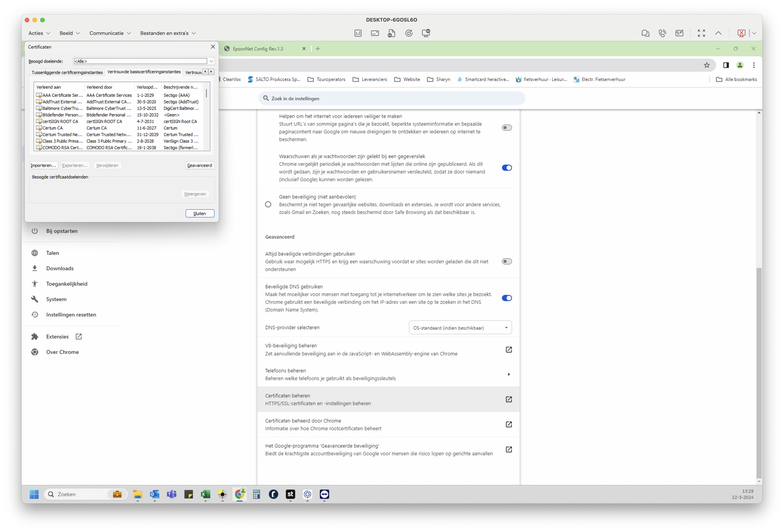Open 'Beoogd doeleinde' combo box
Screen dimensions: 784x532
point(144,61)
